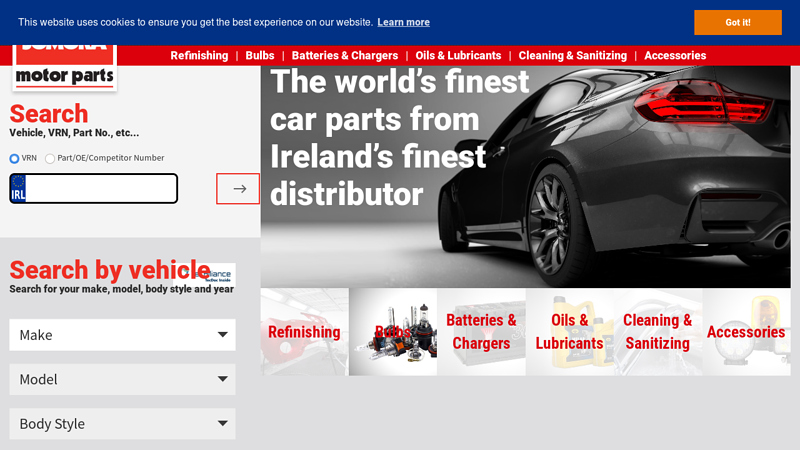This screenshot has height=450, width=800.
Task: Open Oils & Lubricants nav item
Action: (x=458, y=56)
